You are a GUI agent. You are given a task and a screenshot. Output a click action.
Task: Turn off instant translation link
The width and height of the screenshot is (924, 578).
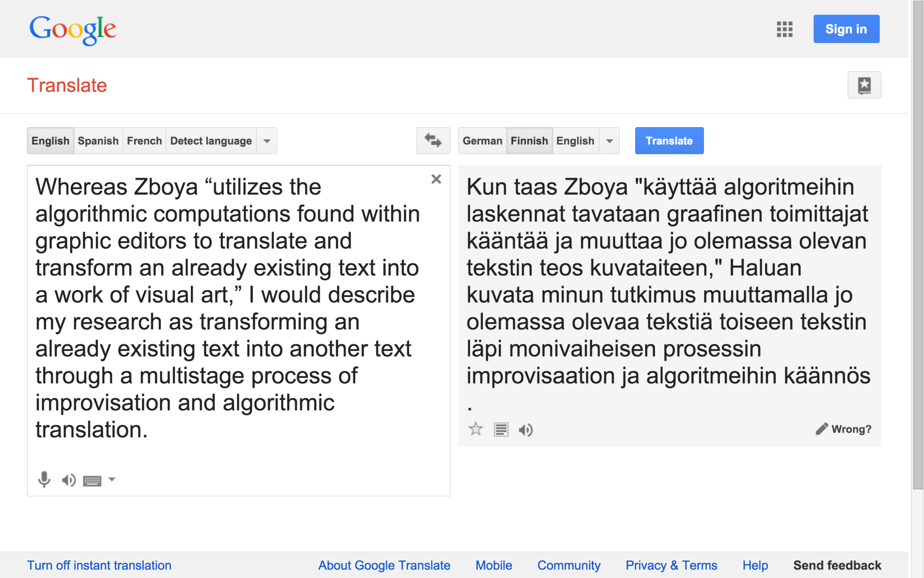(99, 565)
